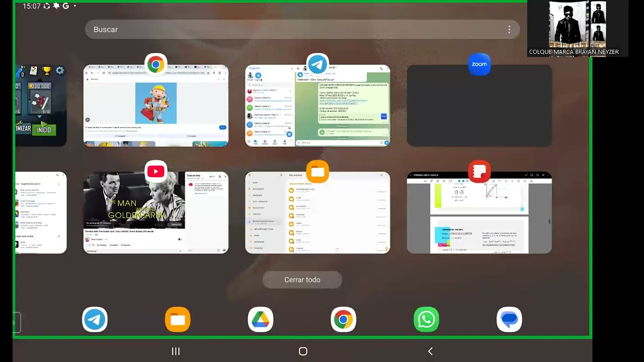The height and width of the screenshot is (362, 644).
Task: Open the partially visible game card
Action: (x=41, y=106)
